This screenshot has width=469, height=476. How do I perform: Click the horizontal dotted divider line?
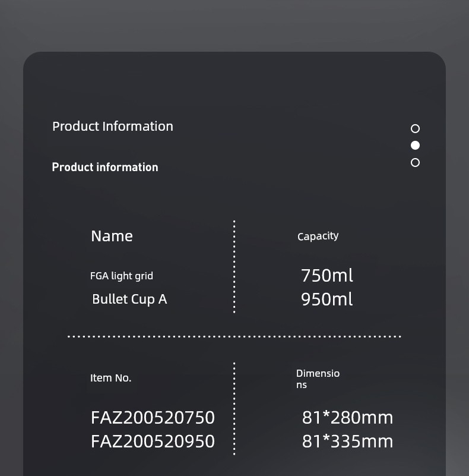(234, 336)
